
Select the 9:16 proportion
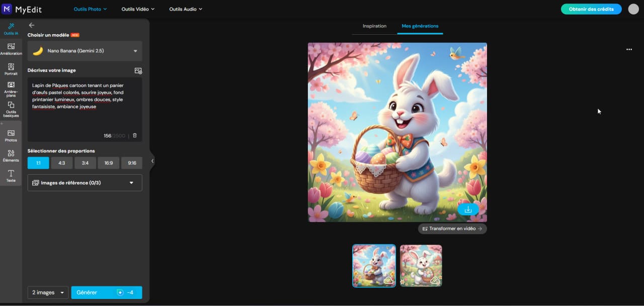point(132,163)
